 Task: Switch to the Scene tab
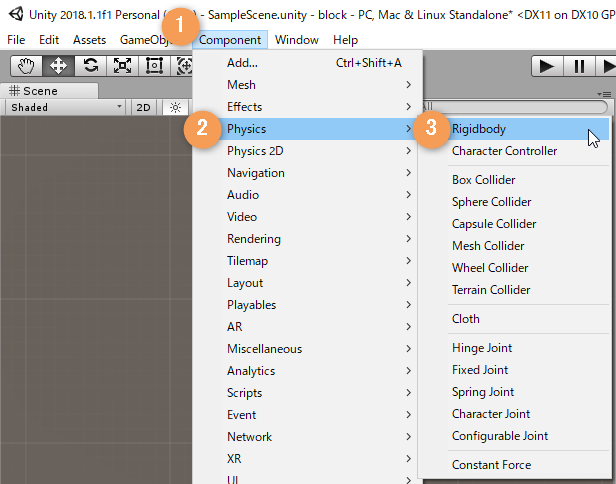49,91
